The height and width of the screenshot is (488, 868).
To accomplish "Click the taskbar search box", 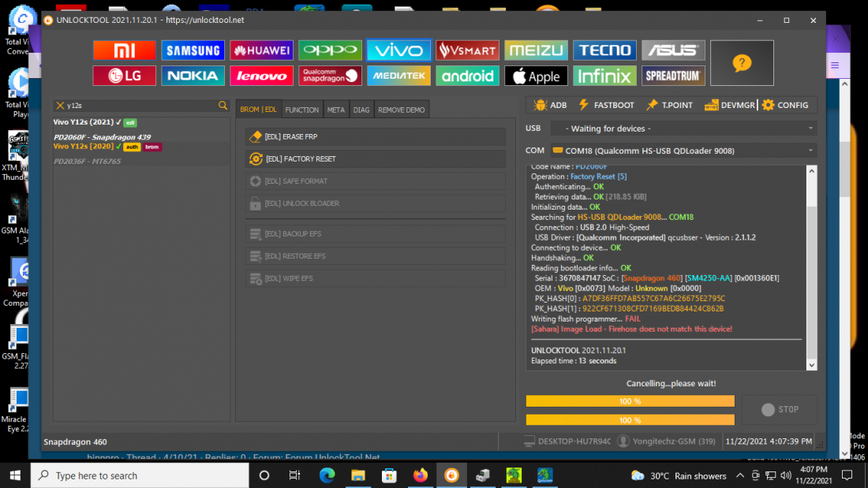I will coord(140,475).
